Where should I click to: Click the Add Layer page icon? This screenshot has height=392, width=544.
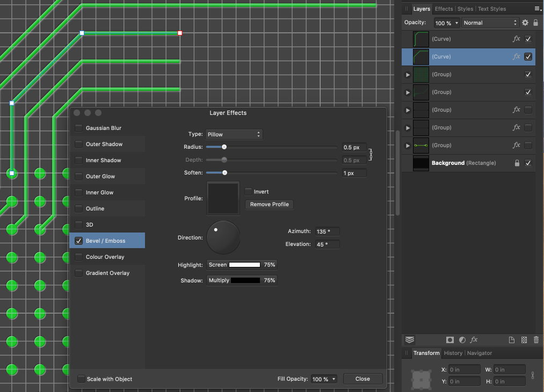[512, 340]
